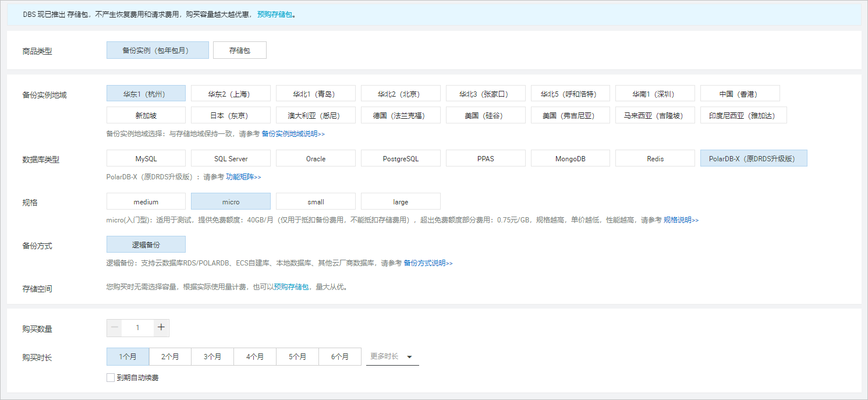
Task: Choose region 华东2（上海）
Action: (231, 94)
